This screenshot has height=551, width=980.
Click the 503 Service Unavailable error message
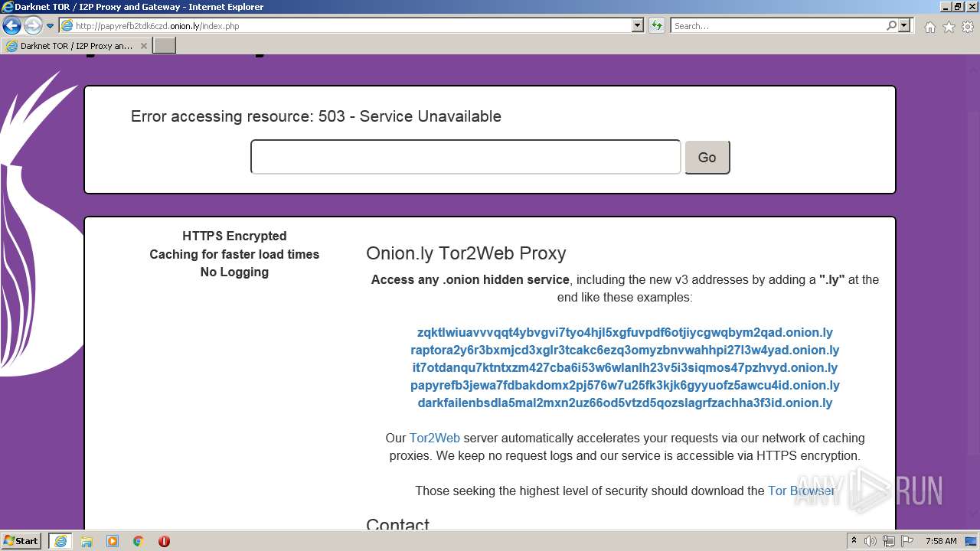[315, 116]
